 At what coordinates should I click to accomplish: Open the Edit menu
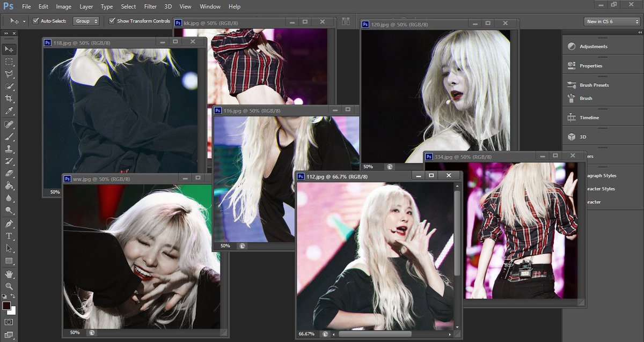[x=43, y=6]
